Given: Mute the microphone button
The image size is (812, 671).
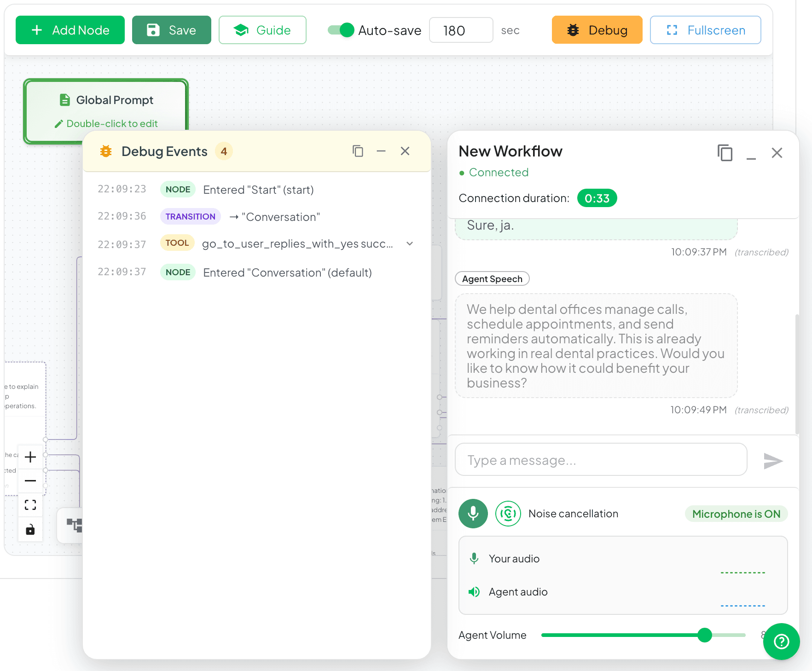Looking at the screenshot, I should pyautogui.click(x=473, y=514).
